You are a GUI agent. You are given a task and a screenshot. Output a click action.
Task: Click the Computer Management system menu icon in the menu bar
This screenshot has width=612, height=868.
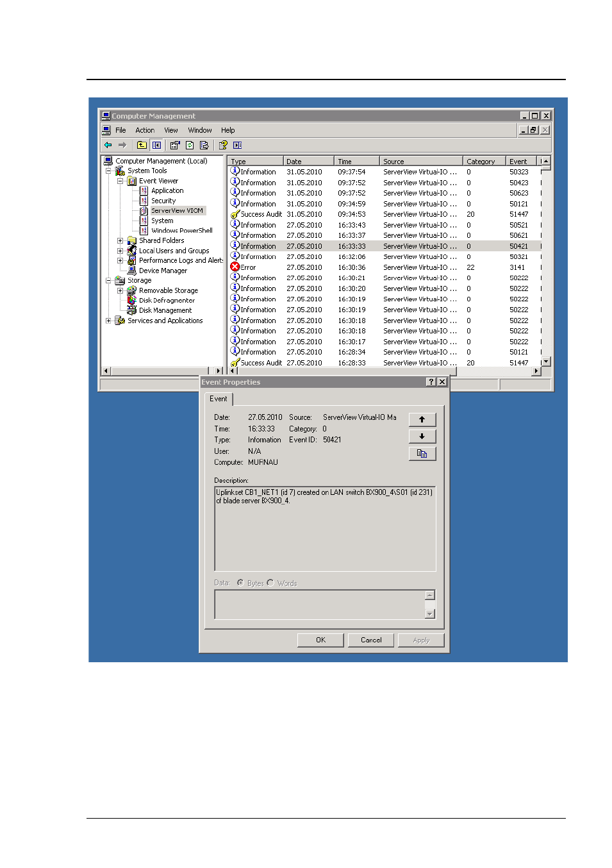click(106, 130)
